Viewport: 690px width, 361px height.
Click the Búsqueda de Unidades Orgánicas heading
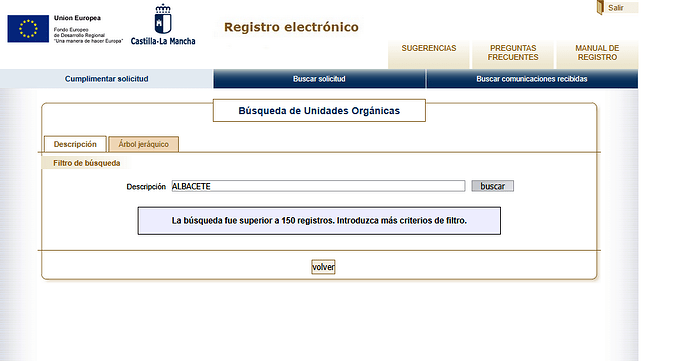point(319,111)
